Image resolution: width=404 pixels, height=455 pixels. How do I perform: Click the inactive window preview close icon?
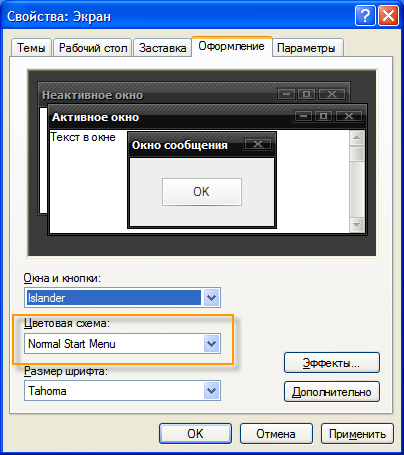[x=332, y=94]
